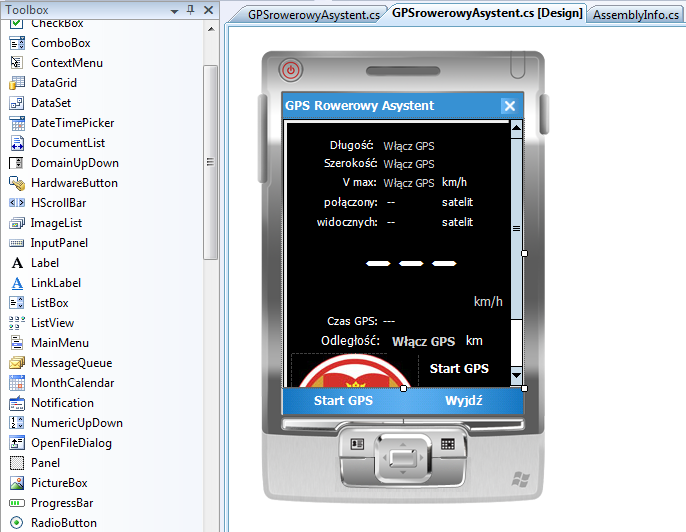Pick the DateTimePicker control icon
686x532 pixels.
click(x=17, y=123)
